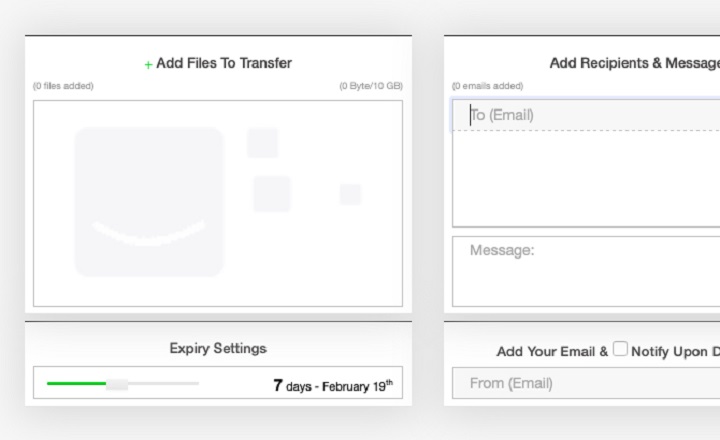Click the 7 days expiry date text
Image resolution: width=720 pixels, height=440 pixels.
click(332, 385)
